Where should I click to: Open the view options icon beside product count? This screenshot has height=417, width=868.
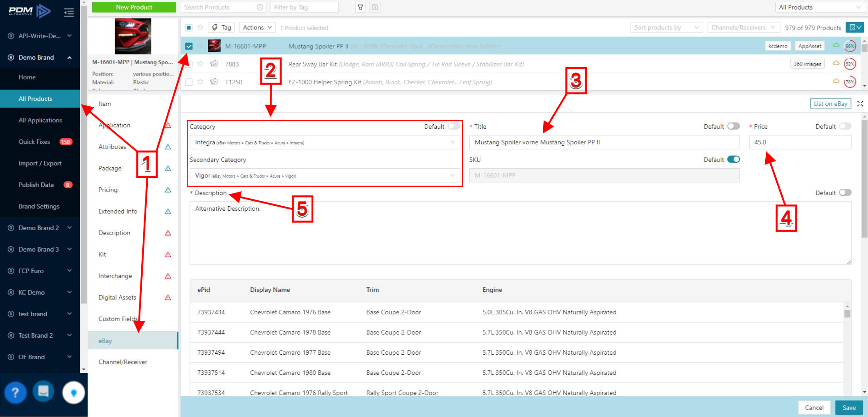point(855,27)
